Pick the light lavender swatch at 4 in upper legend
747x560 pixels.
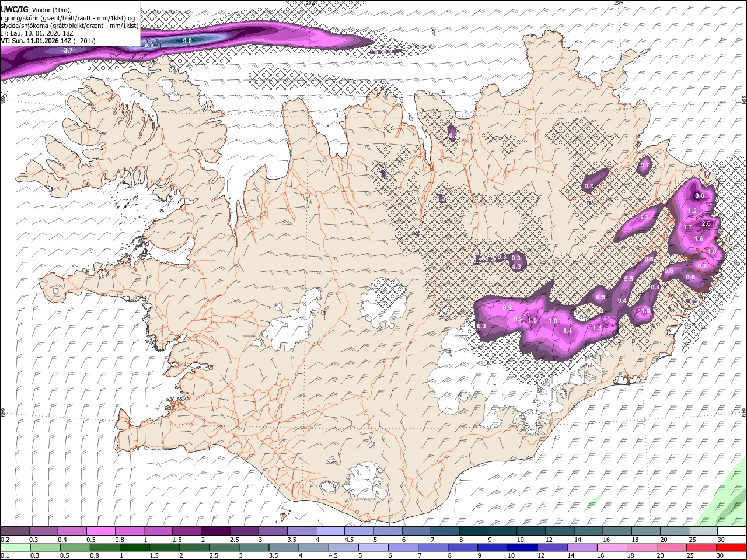[330, 531]
